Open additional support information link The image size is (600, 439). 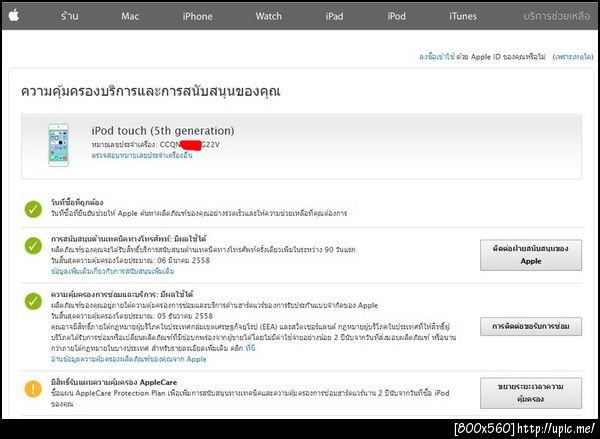(x=112, y=271)
